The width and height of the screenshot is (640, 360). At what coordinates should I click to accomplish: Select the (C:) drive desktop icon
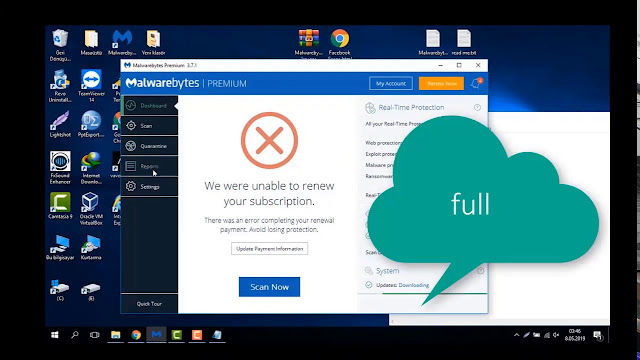point(60,290)
